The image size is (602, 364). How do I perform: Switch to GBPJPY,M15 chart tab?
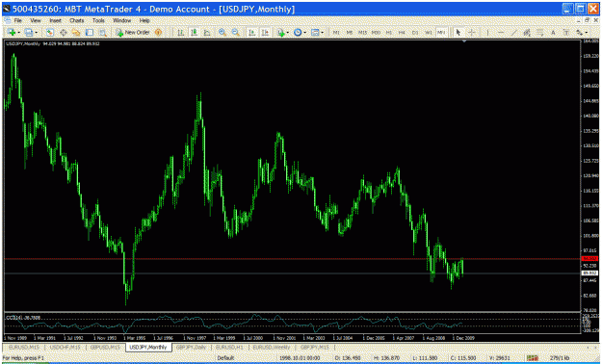314,347
